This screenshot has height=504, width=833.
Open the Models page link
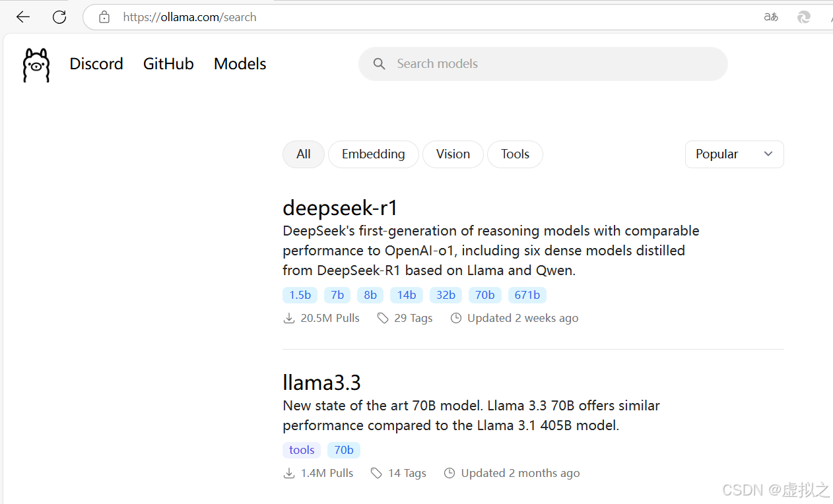[240, 64]
